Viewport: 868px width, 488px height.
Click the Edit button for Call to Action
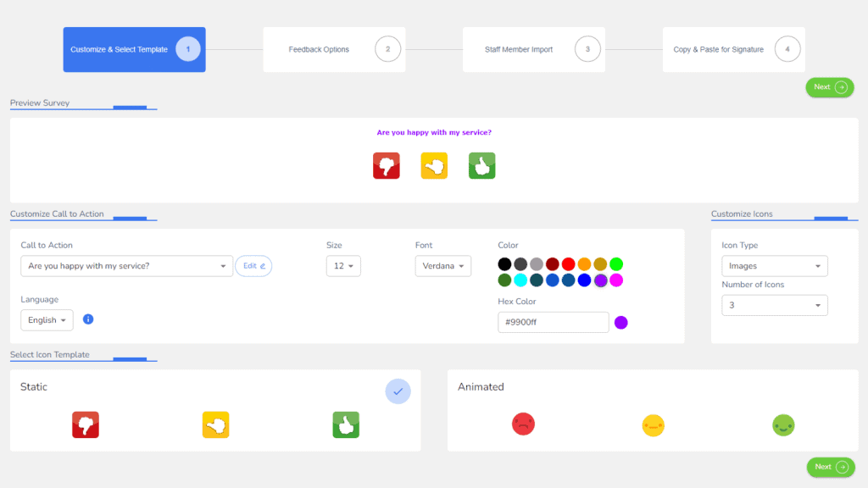(253, 266)
